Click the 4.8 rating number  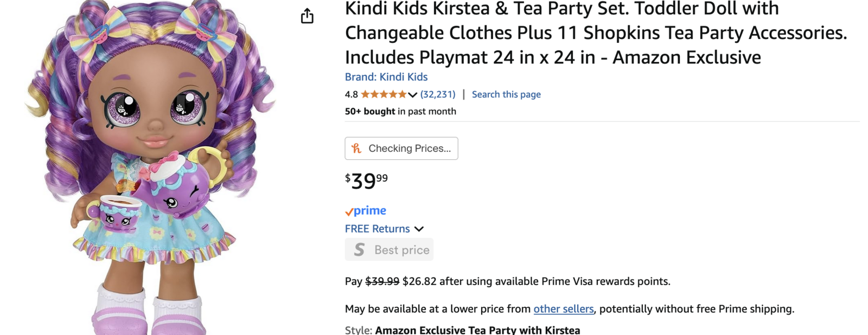351,94
